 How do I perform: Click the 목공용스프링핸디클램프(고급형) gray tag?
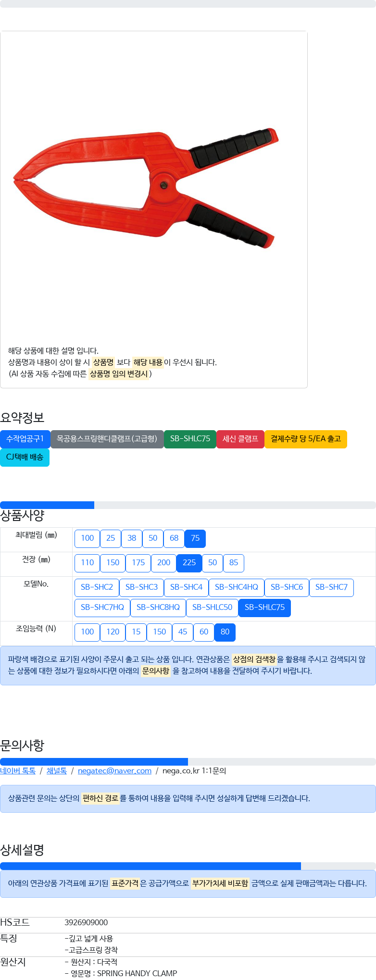[107, 439]
